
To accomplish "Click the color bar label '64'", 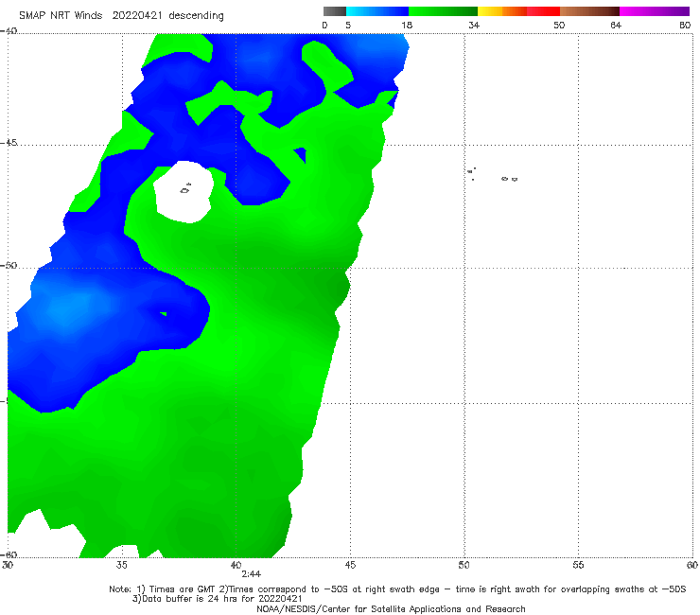I will point(616,25).
